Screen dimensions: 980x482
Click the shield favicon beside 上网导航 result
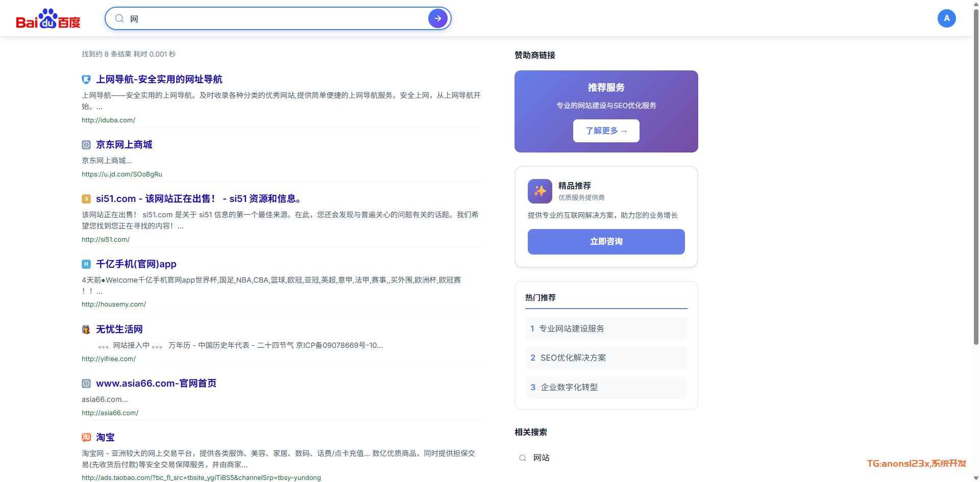86,80
